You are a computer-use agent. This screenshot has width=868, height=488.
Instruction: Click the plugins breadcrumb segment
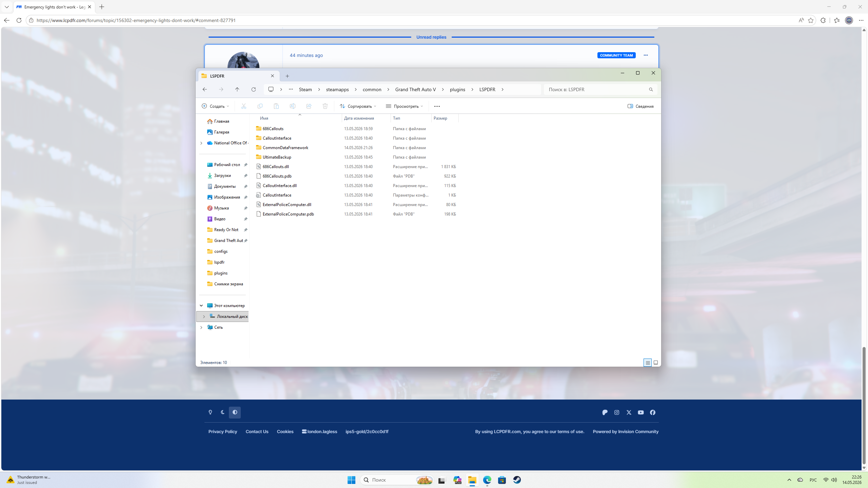click(x=457, y=89)
